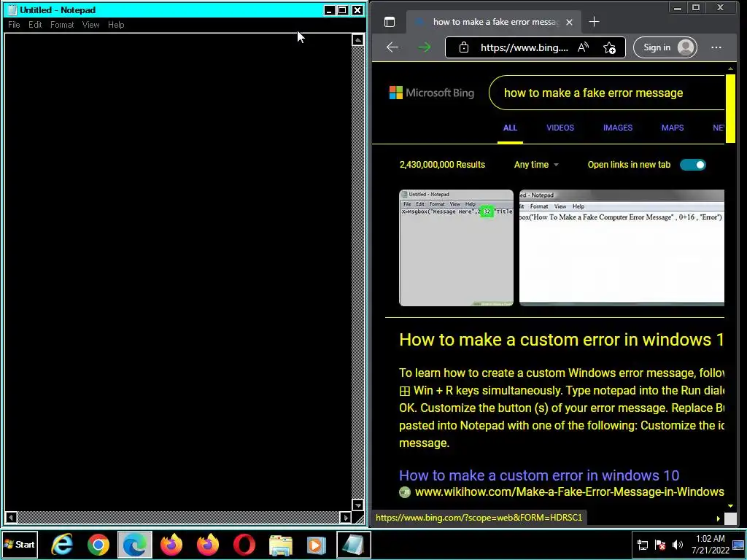Open Edge Settings and more ellipsis

(x=716, y=47)
